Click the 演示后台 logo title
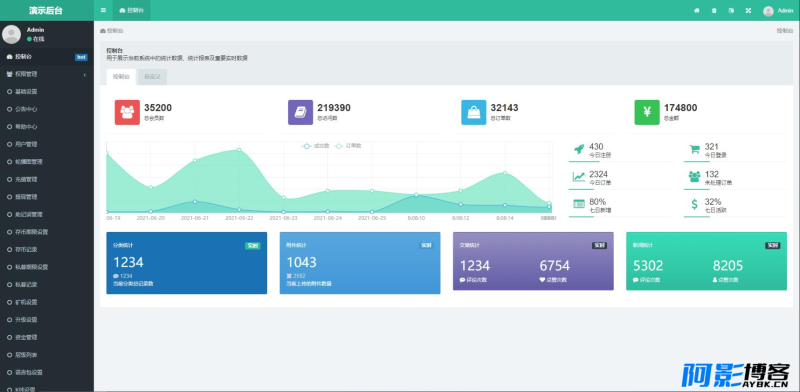The width and height of the screenshot is (800, 392). [47, 10]
